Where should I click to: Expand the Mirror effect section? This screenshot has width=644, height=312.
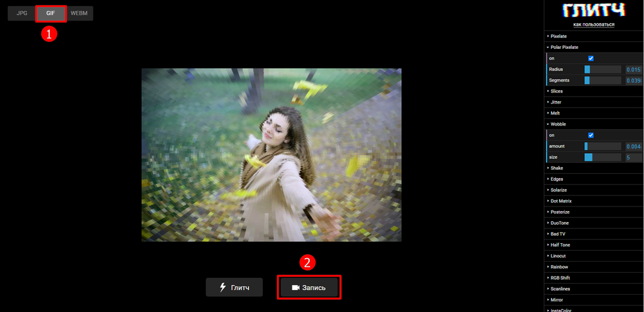(594, 300)
